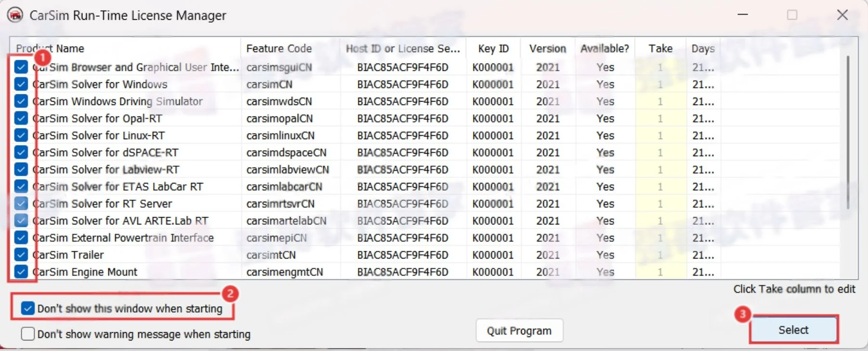868x351 pixels.
Task: Select carsimdspaceCN feature code cell
Action: [286, 153]
